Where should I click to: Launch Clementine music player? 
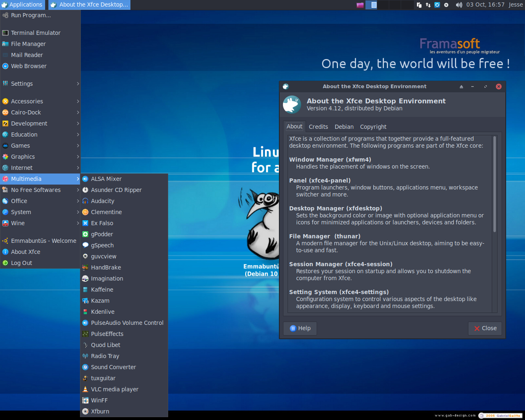click(124, 212)
